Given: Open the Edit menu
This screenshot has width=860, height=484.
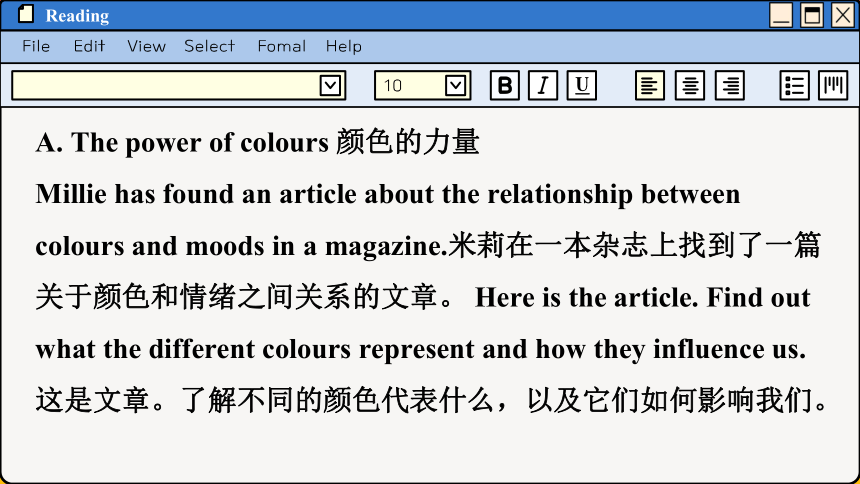Looking at the screenshot, I should tap(89, 46).
